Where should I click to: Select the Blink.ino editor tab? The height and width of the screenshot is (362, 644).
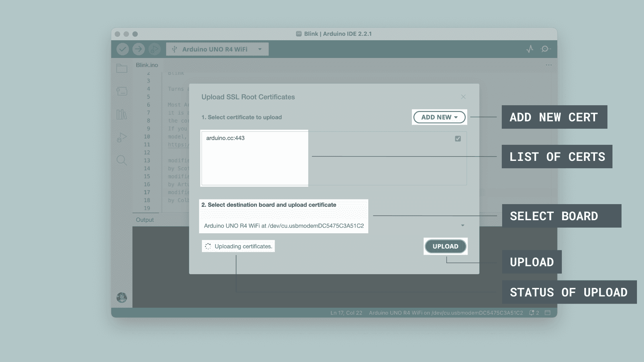pos(147,65)
